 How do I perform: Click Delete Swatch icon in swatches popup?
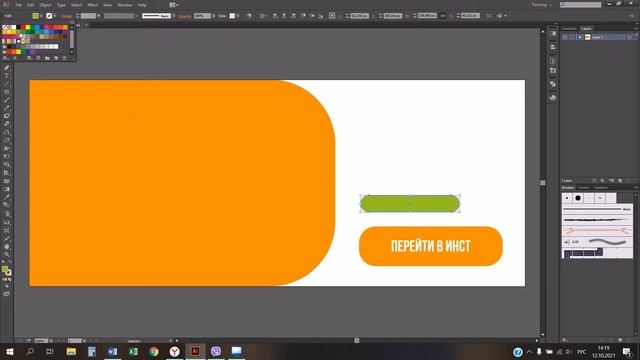point(64,58)
